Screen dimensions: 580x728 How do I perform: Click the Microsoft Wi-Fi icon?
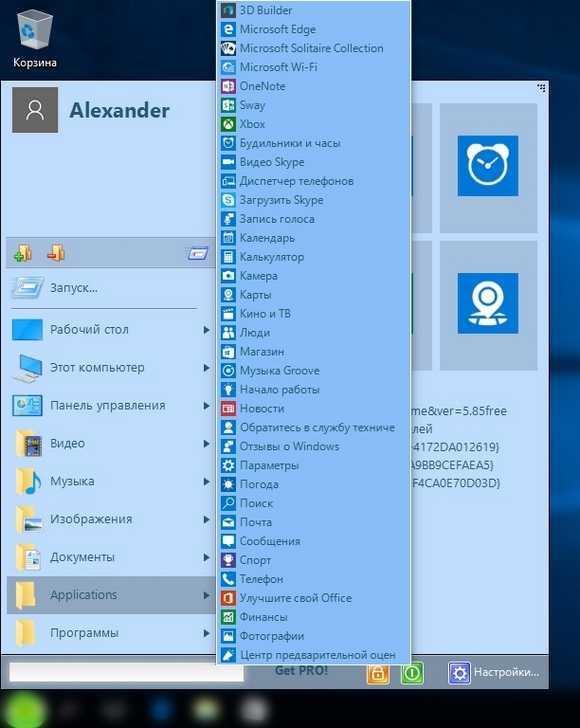228,67
